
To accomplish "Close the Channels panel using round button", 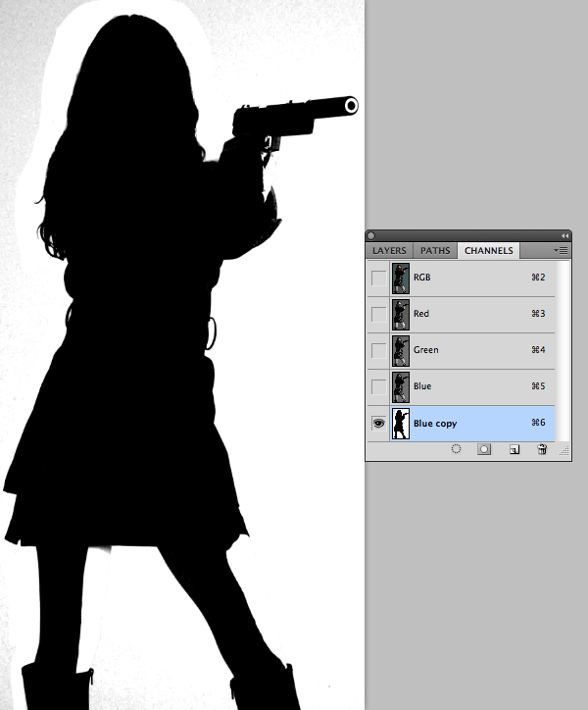I will [371, 235].
